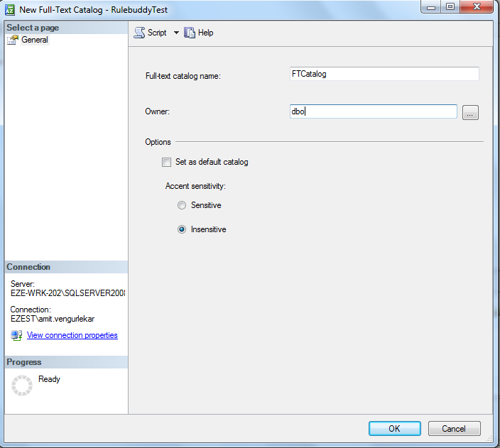Screen dimensions: 500x448
Task: Minimize the New Full-Text Catalog dialog
Action: 430,7
